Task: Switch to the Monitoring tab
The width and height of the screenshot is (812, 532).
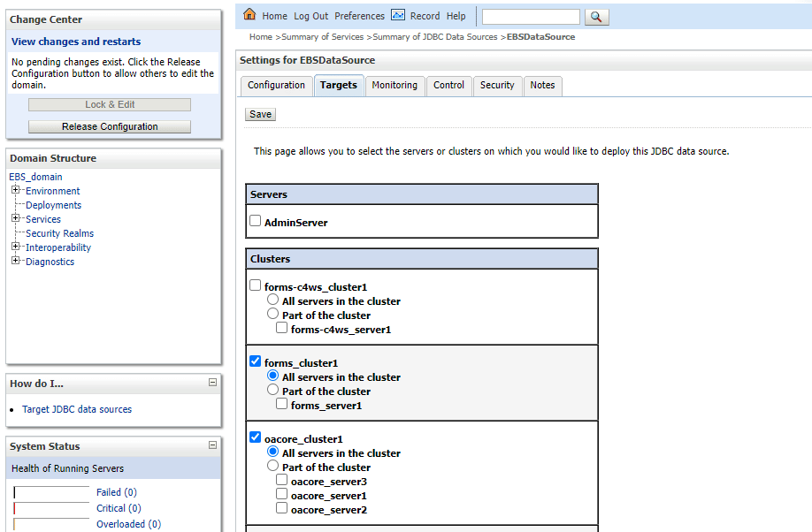Action: coord(395,86)
